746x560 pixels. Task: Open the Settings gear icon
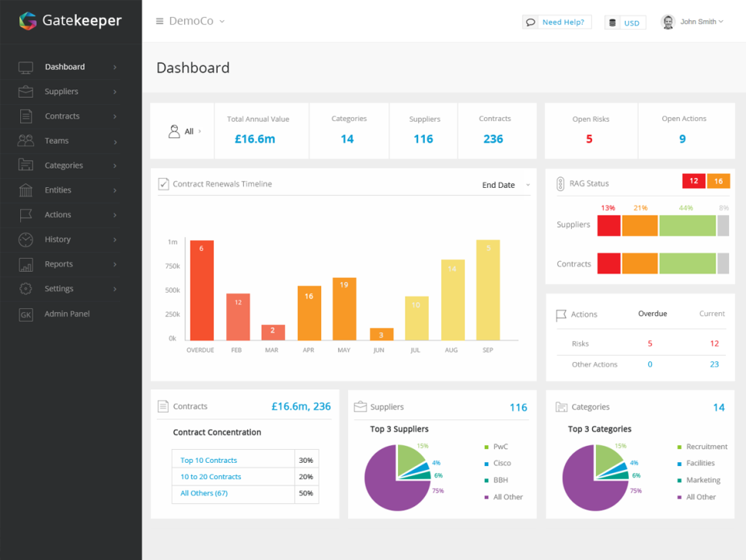pos(26,289)
